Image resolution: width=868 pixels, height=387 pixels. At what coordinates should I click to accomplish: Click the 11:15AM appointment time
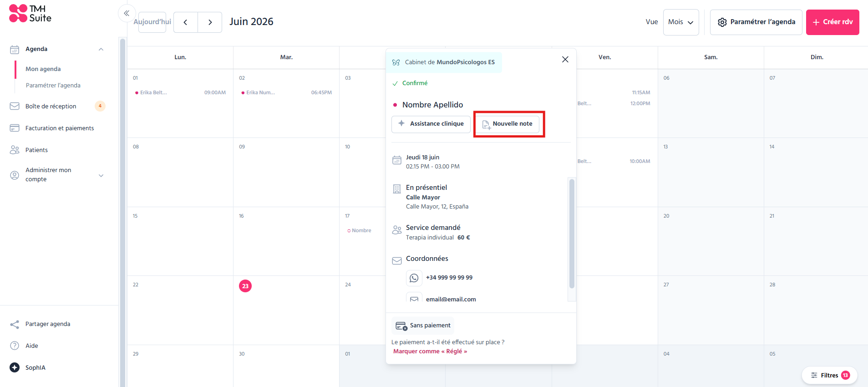click(x=641, y=92)
